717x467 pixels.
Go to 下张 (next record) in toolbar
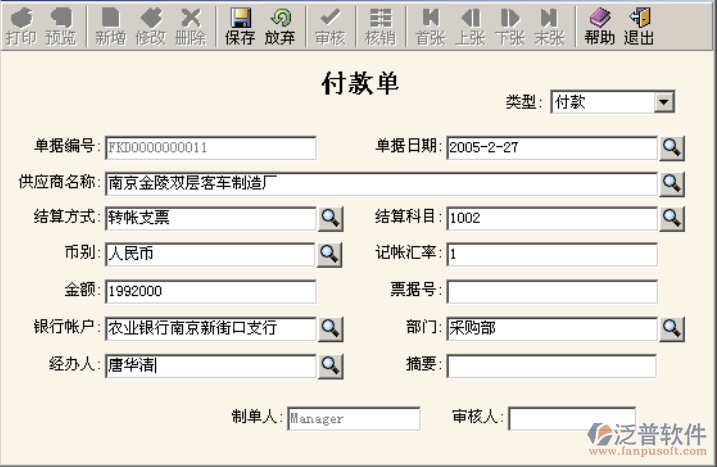coord(510,26)
